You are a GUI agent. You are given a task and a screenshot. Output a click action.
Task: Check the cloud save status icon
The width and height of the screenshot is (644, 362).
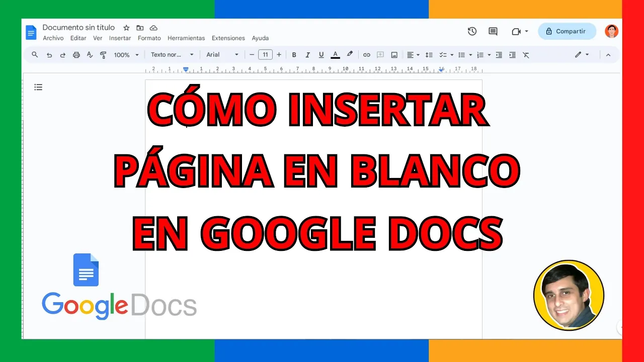153,28
